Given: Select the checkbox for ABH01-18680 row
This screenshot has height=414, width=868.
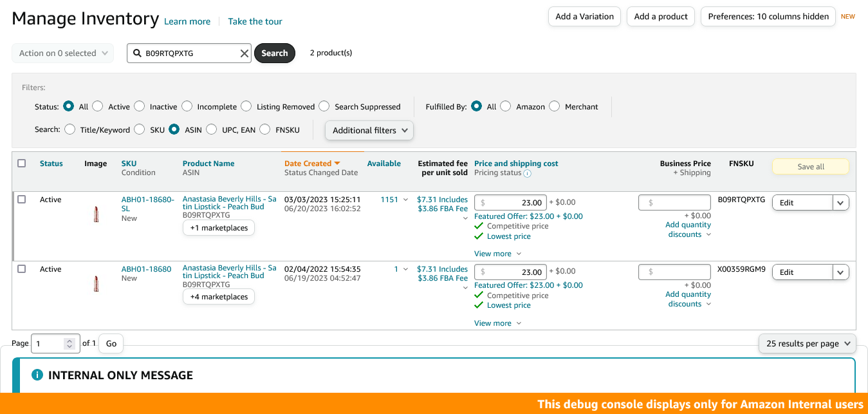Looking at the screenshot, I should point(22,269).
